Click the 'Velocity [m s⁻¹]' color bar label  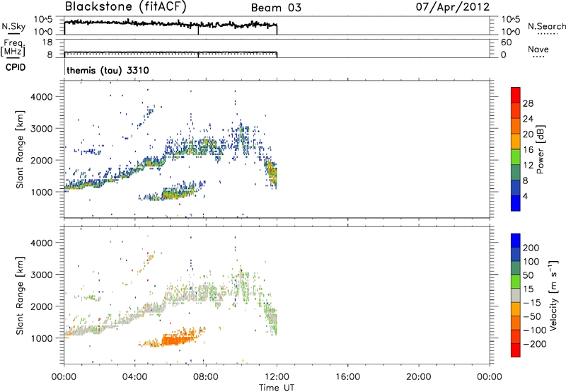pos(553,295)
